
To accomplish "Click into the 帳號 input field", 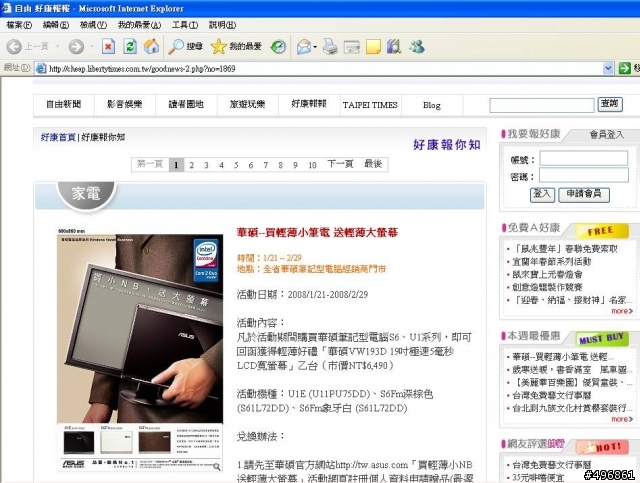I will pyautogui.click(x=584, y=158).
